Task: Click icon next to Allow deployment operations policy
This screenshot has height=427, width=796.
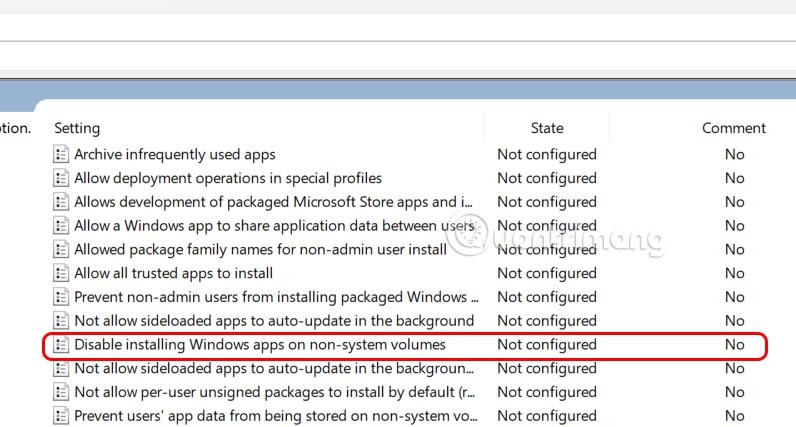Action: [61, 179]
